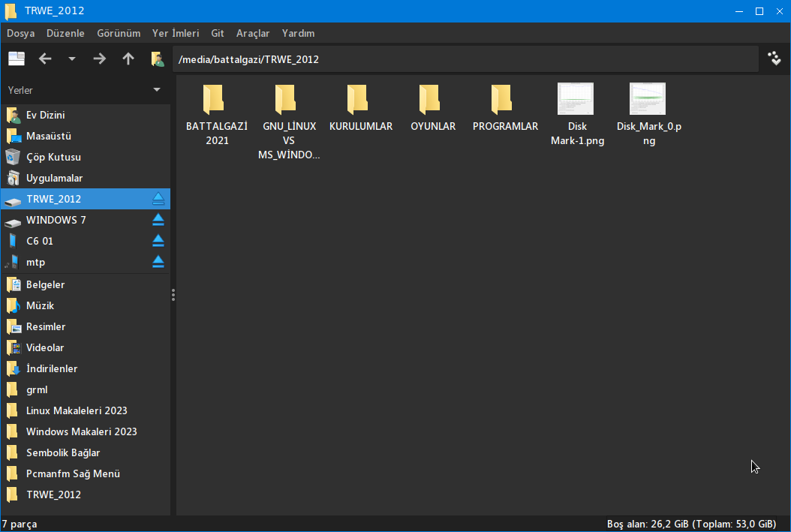Open the Görünüm menu

(x=119, y=33)
